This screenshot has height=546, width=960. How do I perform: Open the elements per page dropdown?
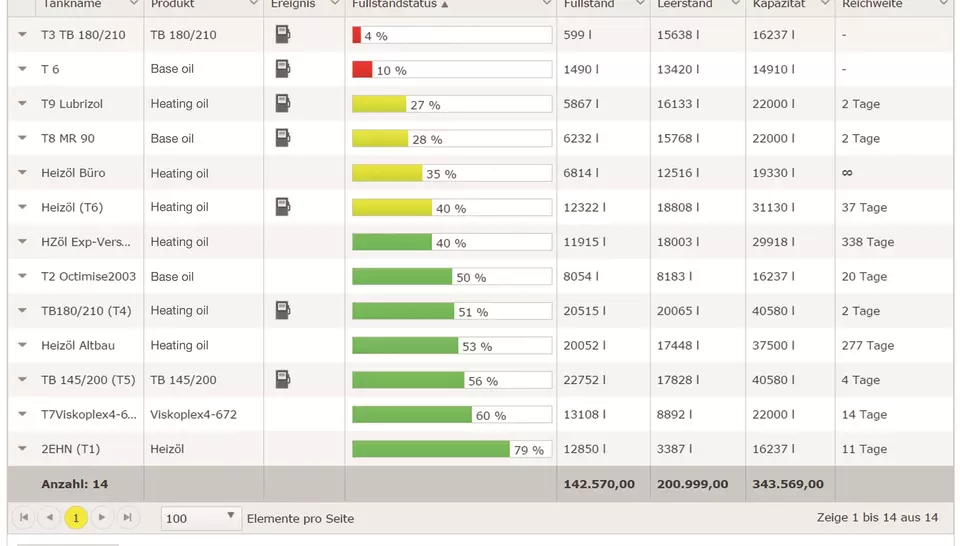click(231, 517)
